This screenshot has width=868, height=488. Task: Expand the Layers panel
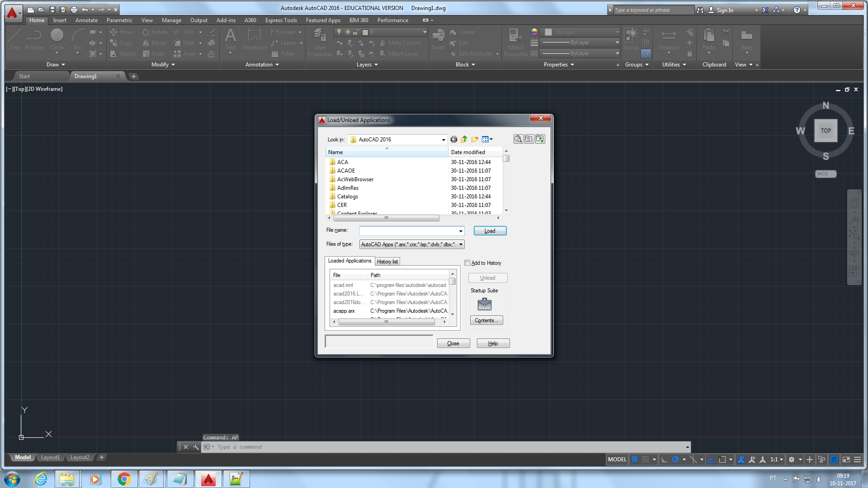pyautogui.click(x=367, y=65)
